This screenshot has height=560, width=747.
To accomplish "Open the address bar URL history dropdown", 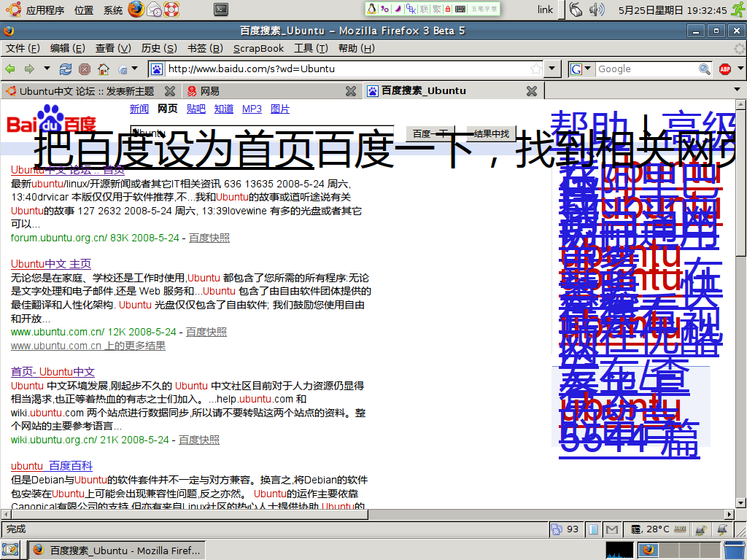I will [551, 69].
